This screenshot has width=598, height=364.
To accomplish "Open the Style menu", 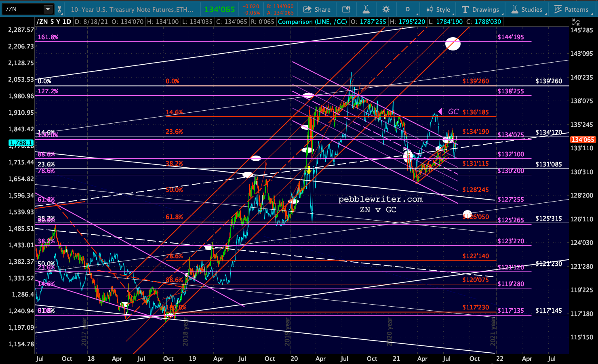I will click(x=438, y=9).
